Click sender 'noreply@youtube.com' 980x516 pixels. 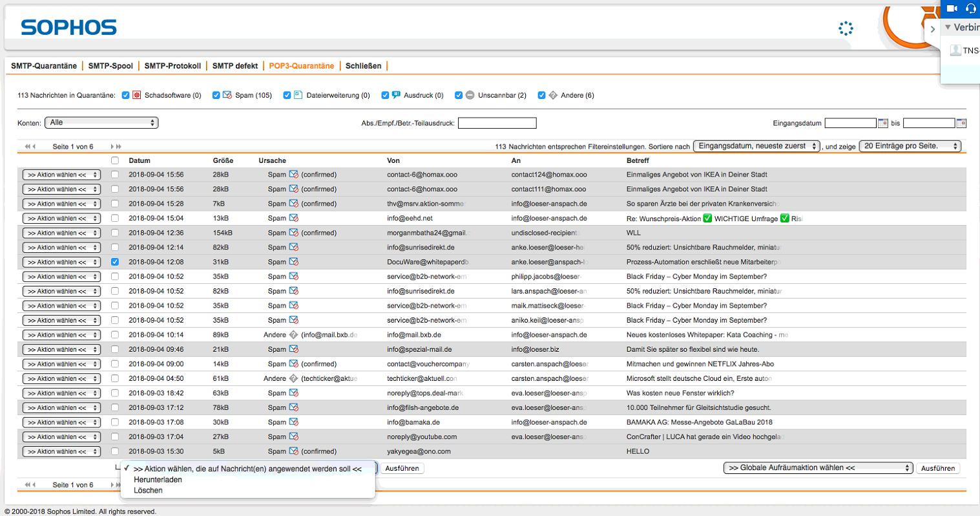(x=422, y=436)
